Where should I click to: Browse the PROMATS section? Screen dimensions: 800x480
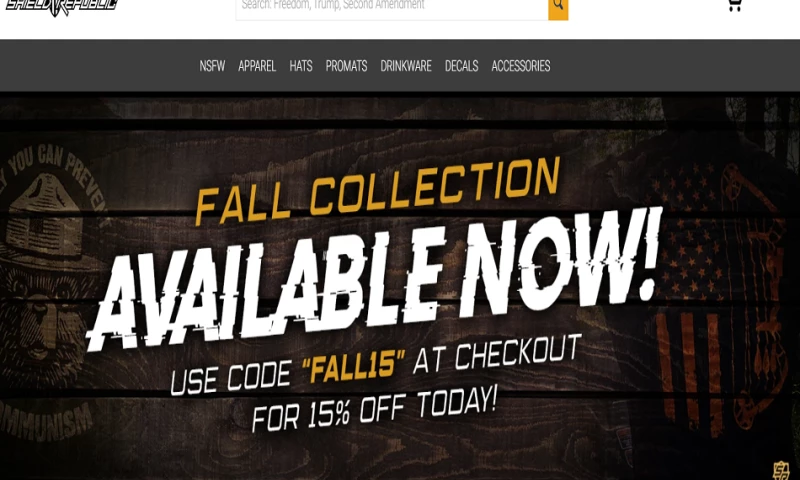346,66
